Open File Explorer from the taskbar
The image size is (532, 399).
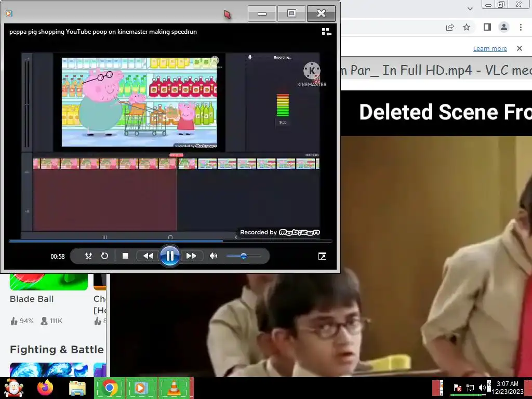click(x=77, y=388)
